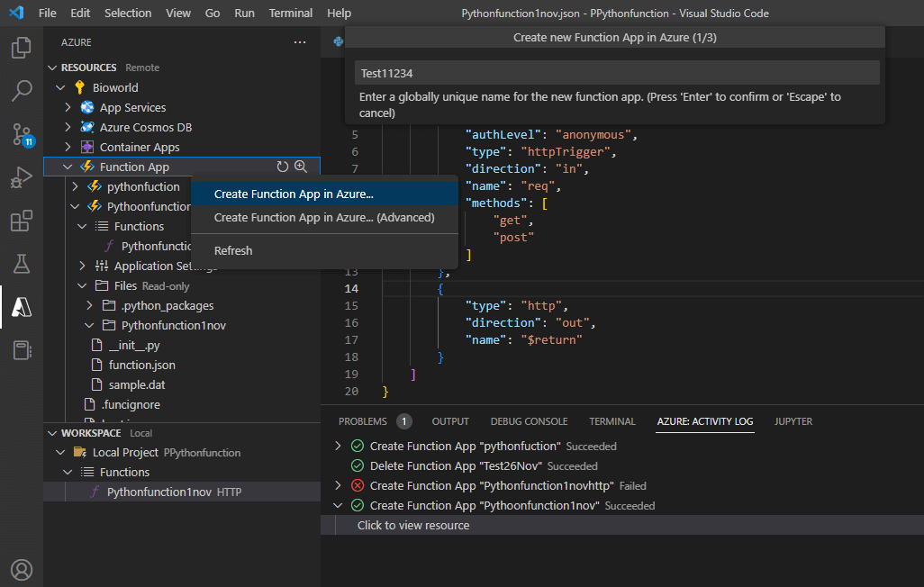Open the Testing flask icon
The height and width of the screenshot is (587, 924).
pos(21,264)
